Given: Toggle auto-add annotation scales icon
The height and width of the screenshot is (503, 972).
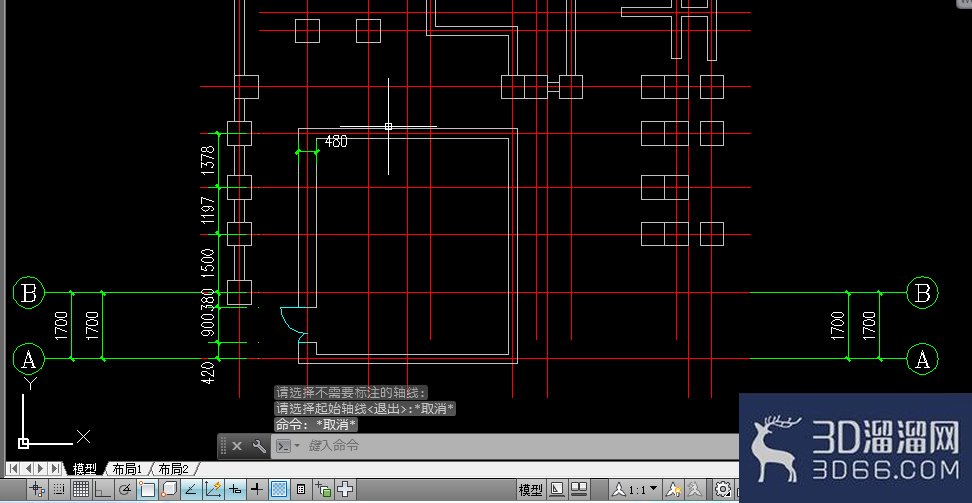Looking at the screenshot, I should [x=695, y=490].
